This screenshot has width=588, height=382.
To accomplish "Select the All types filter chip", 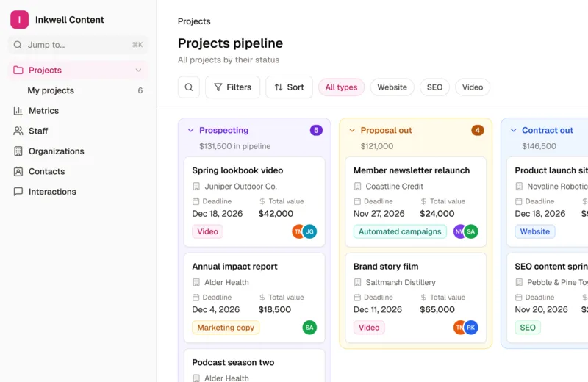I will [x=341, y=87].
